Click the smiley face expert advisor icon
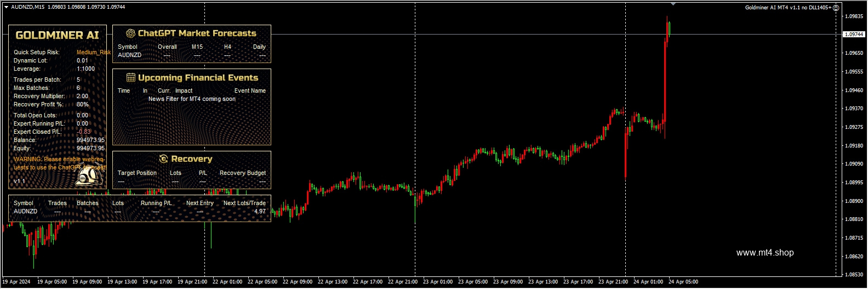The image size is (868, 289). 836,8
